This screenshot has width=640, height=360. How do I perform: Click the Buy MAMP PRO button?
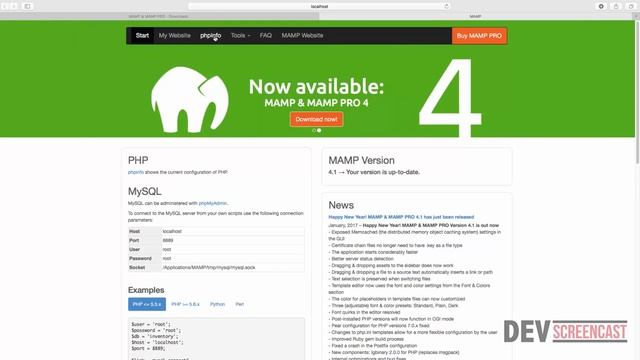[x=479, y=36]
